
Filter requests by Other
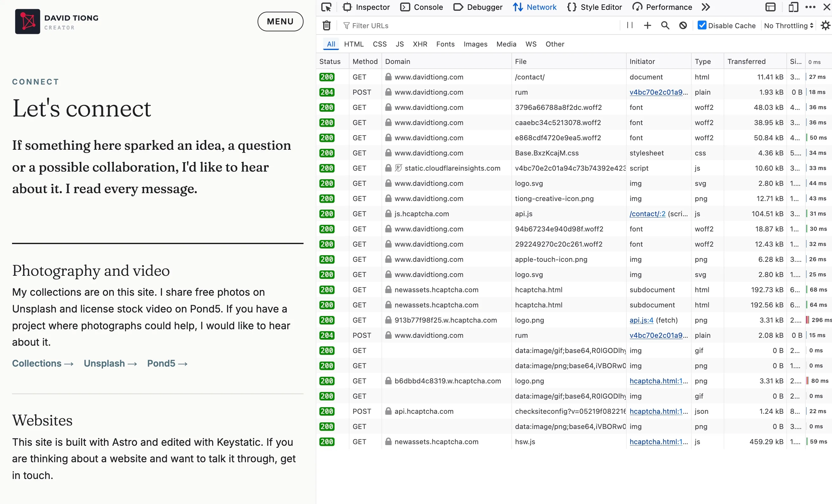(555, 44)
